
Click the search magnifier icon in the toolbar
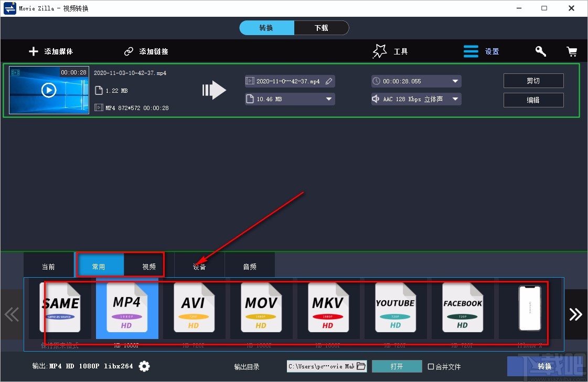[x=540, y=51]
